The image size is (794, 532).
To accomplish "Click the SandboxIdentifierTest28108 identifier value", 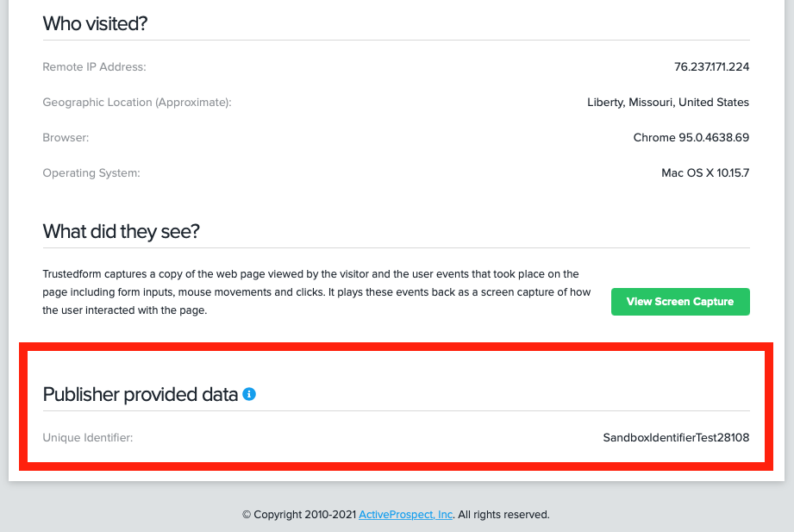I will 676,437.
